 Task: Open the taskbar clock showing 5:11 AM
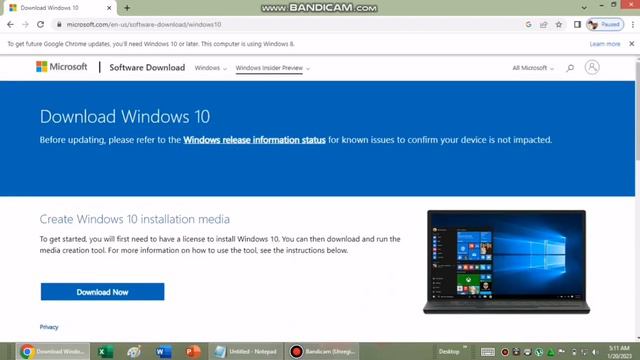click(x=619, y=352)
